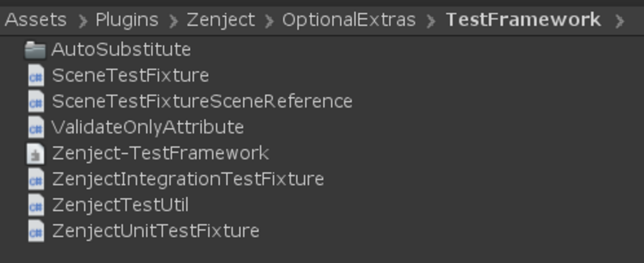644x263 pixels.
Task: Click the arrow between Assets and Plugins
Action: [83, 21]
